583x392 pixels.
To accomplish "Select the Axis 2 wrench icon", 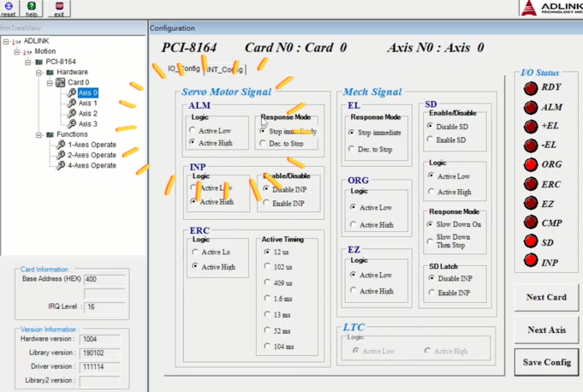I will tap(72, 113).
